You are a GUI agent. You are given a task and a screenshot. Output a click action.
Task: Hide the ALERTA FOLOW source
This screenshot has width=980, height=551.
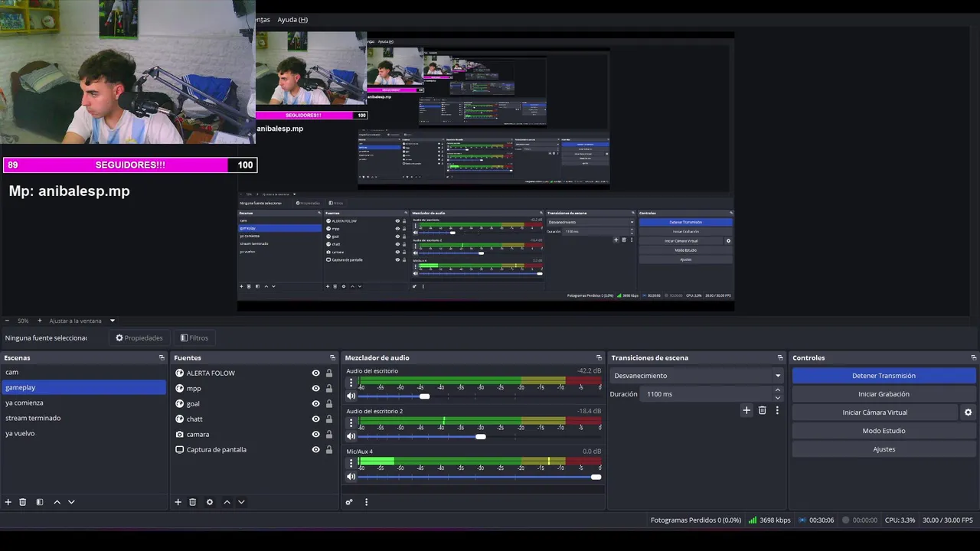[x=315, y=373]
